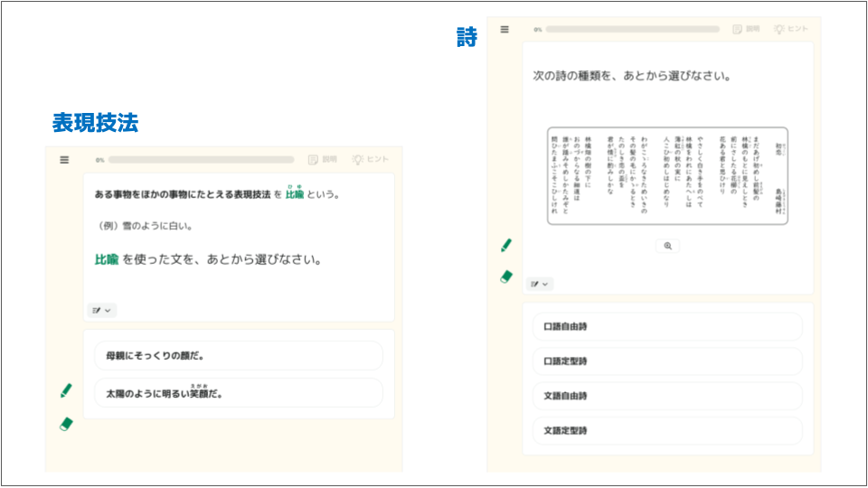The width and height of the screenshot is (868, 488).
Task: Select green pen tool beside the poem
Action: coord(506,245)
